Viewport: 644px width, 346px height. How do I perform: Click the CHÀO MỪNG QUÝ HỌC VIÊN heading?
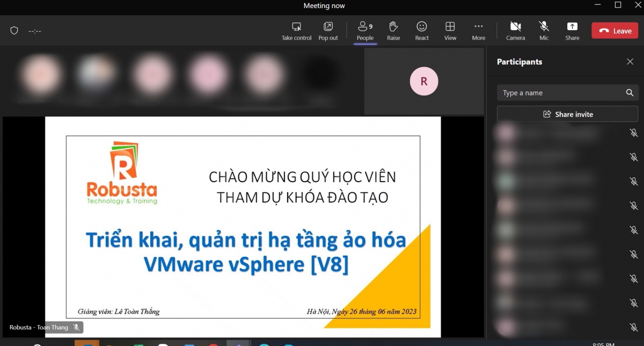[x=302, y=177]
